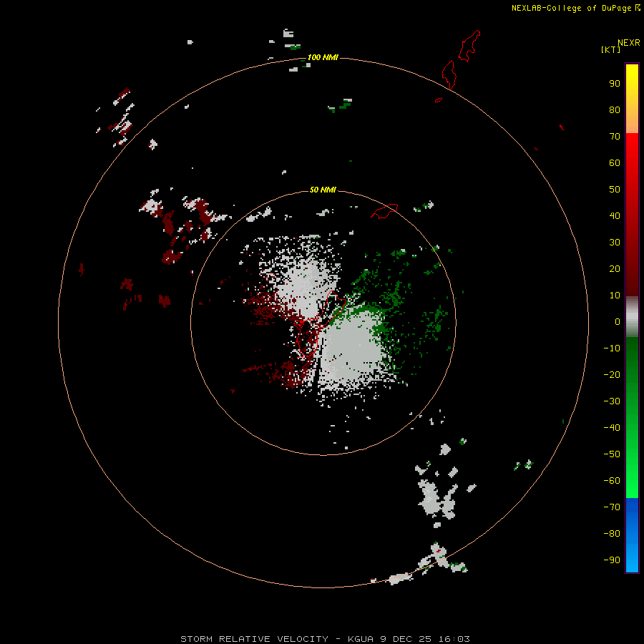Click the yellow top segment of color bar

coord(632,99)
